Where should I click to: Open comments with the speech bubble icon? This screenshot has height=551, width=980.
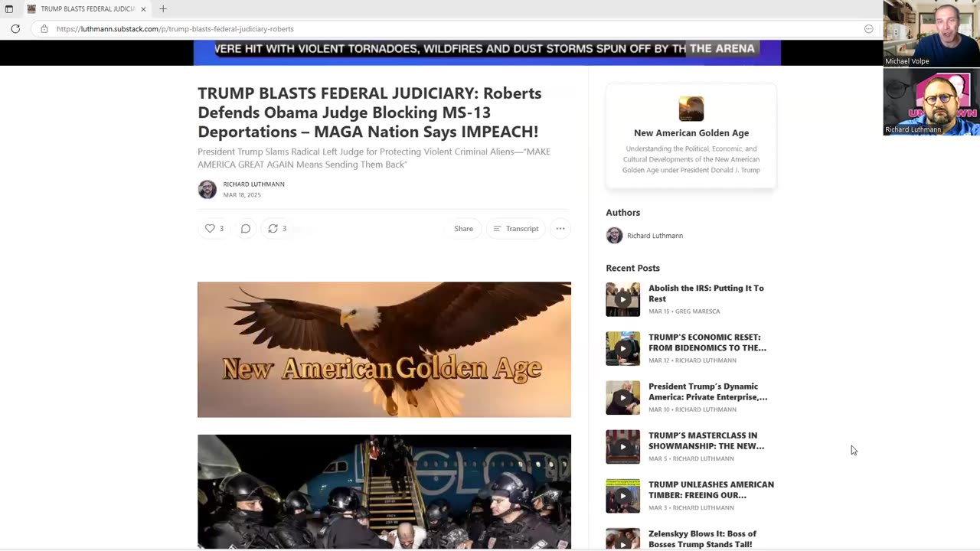245,229
